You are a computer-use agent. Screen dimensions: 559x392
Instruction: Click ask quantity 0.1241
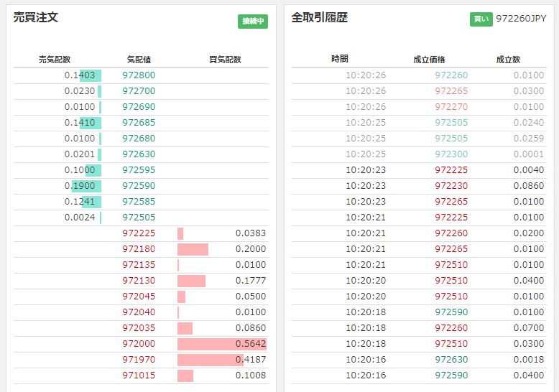tap(80, 202)
